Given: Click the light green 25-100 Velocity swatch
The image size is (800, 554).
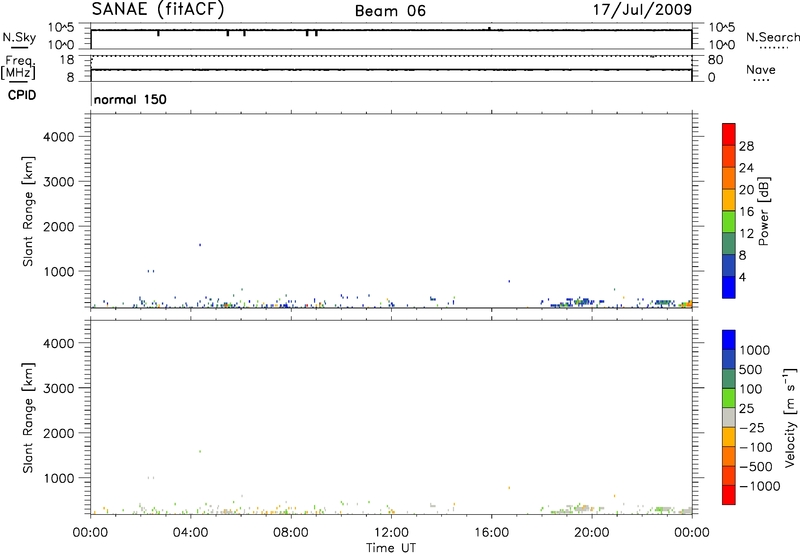Looking at the screenshot, I should (729, 398).
